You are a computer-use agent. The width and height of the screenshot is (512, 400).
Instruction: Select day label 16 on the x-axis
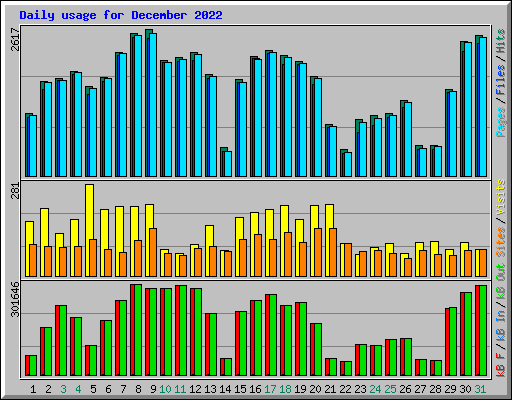tap(255, 389)
